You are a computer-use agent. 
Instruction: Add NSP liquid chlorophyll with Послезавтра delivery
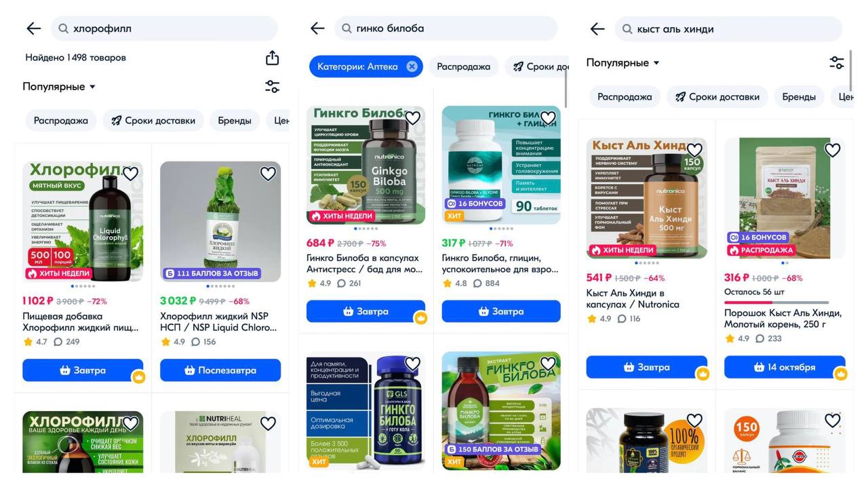tap(220, 370)
